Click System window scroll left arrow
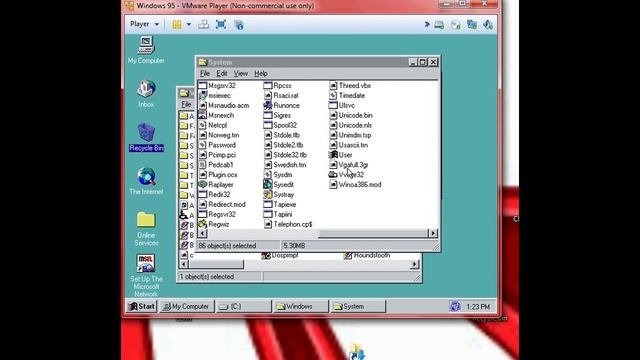 202,233
